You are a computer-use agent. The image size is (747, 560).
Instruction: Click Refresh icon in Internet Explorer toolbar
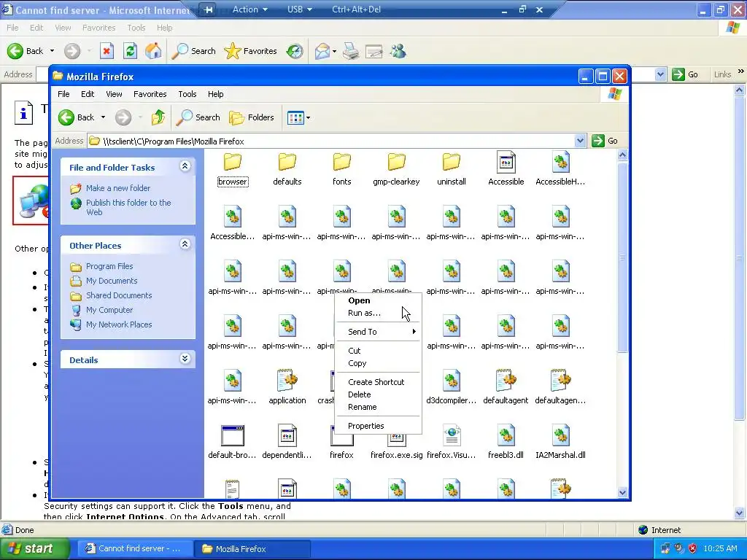point(130,51)
